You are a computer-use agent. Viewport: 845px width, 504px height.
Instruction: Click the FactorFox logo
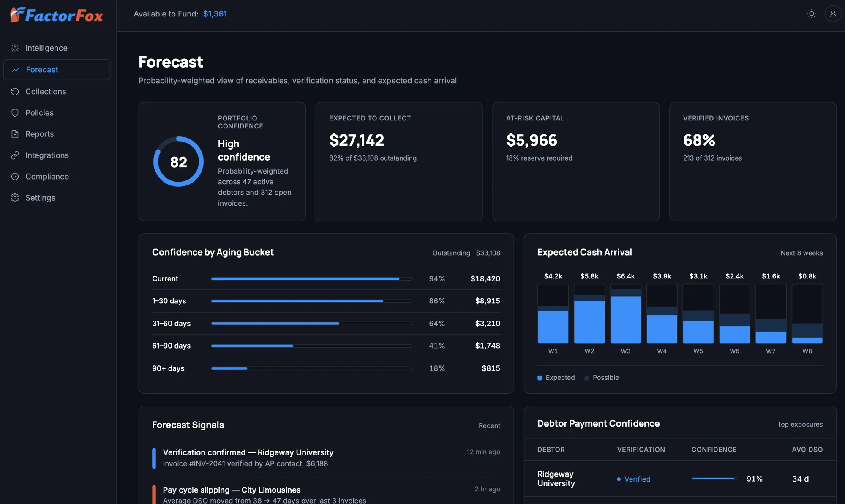pos(56,15)
